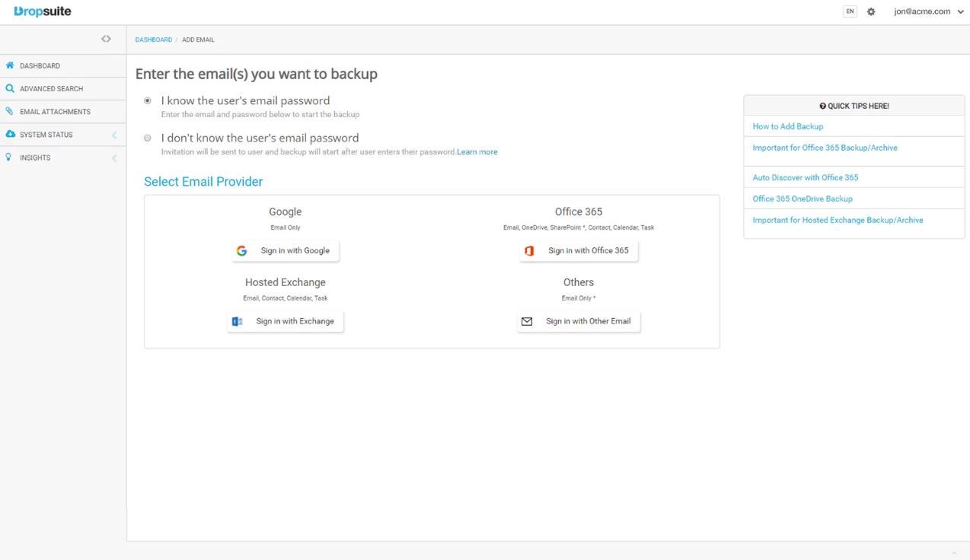Screen dimensions: 970x560
Task: Expand the System Status submenu arrow
Action: 114,135
